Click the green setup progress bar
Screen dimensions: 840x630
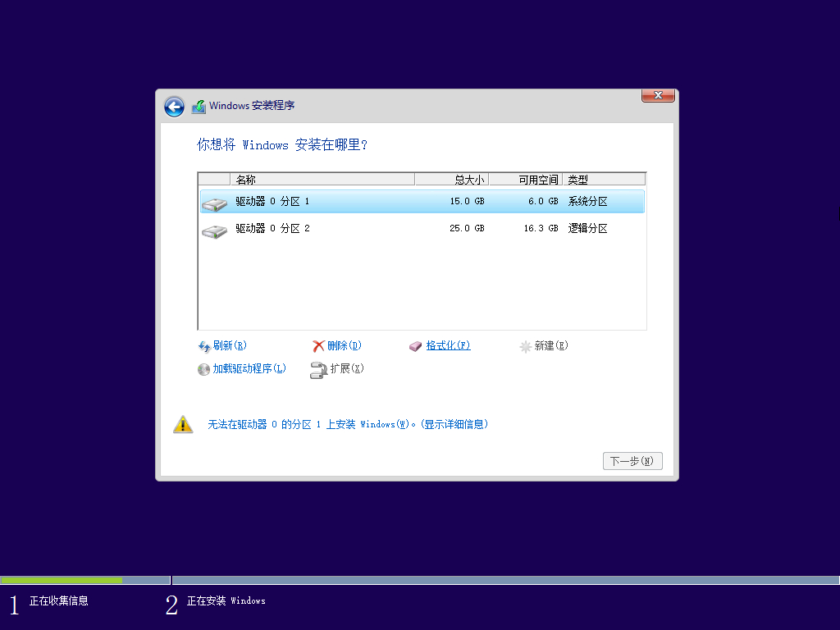click(x=61, y=580)
